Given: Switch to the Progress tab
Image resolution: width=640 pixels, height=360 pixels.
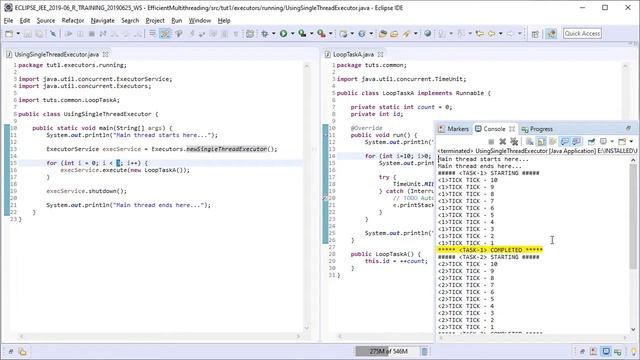Looking at the screenshot, I should [537, 129].
